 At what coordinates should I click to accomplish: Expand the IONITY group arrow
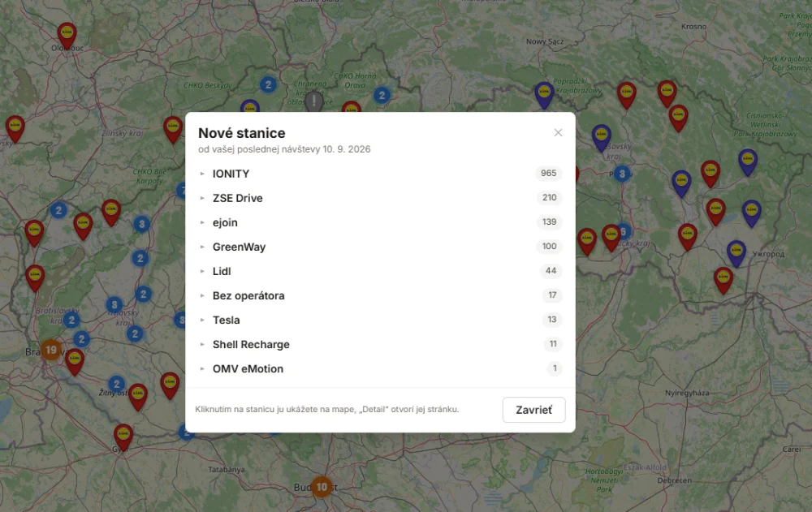pos(202,174)
